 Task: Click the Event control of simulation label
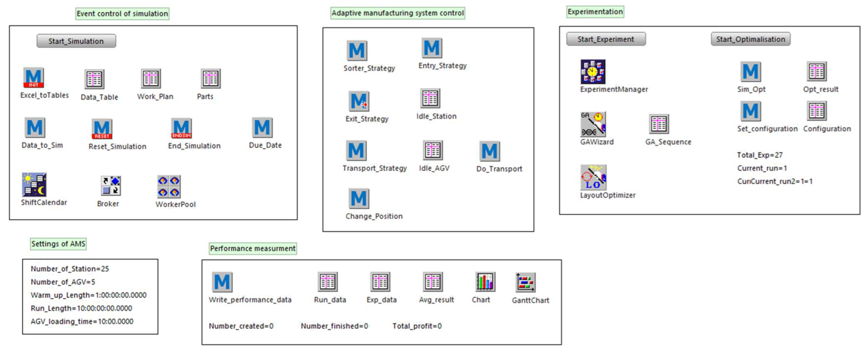(122, 14)
